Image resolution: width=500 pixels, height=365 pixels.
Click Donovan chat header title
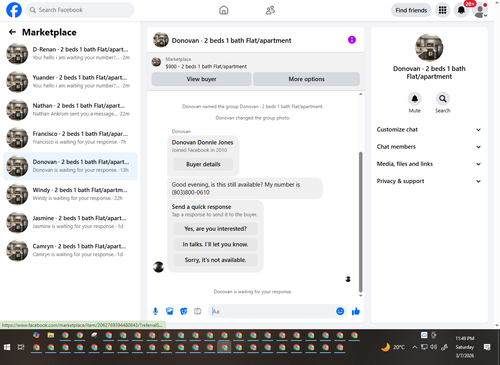[x=231, y=40]
